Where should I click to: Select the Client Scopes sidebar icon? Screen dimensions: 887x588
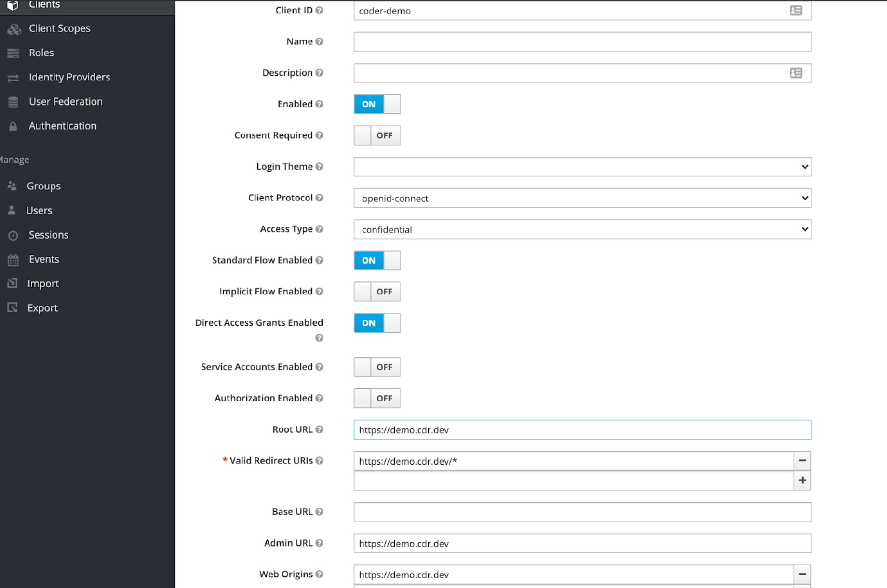pos(13,28)
